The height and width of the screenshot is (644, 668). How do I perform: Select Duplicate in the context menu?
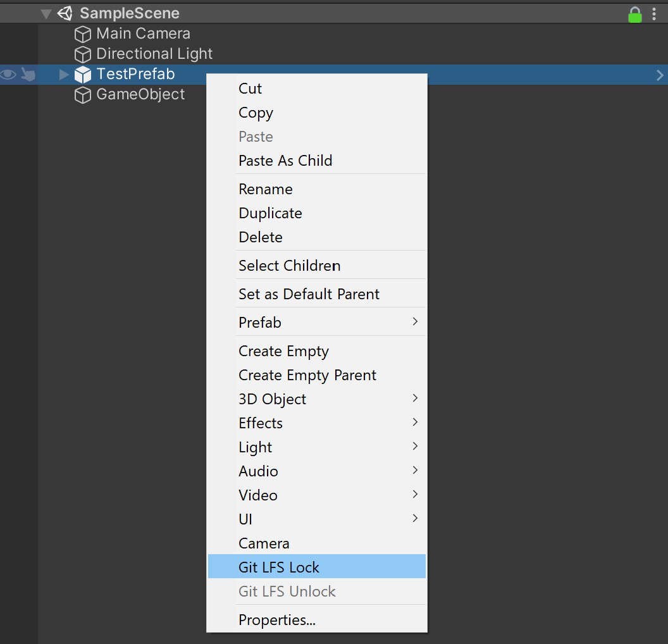(270, 213)
